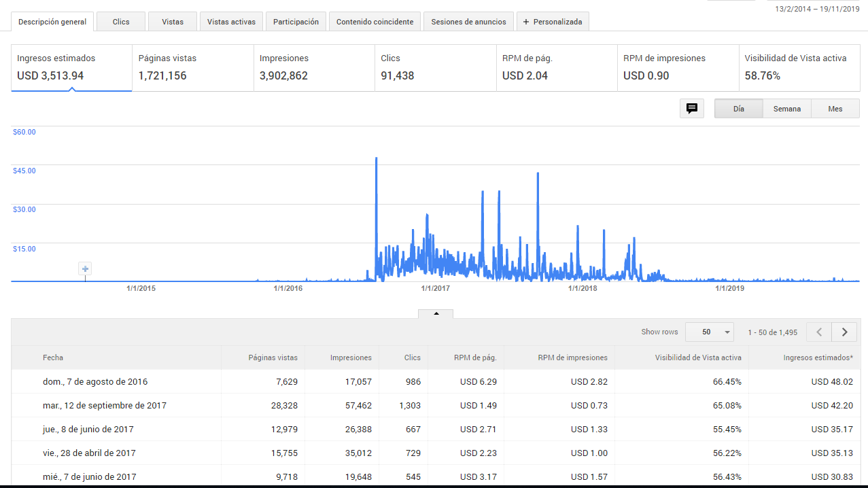Image resolution: width=868 pixels, height=488 pixels.
Task: Click the 1 - 50 de 1,495 counter
Action: (x=772, y=332)
